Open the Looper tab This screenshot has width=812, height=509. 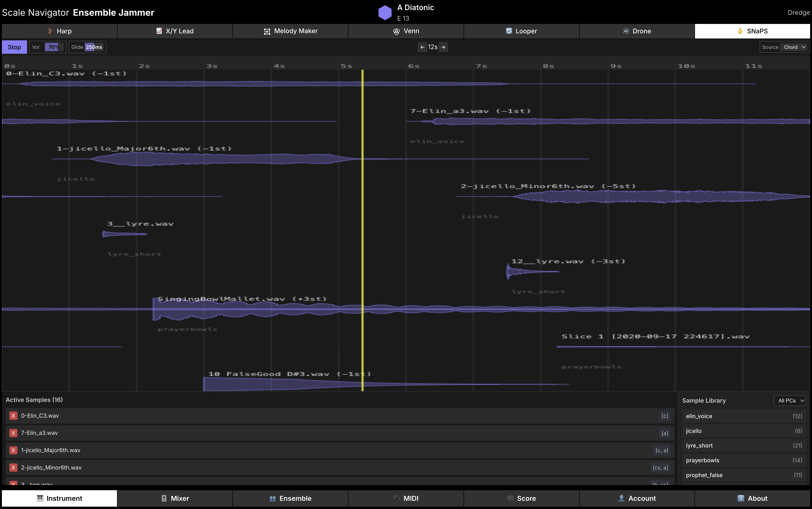pyautogui.click(x=521, y=31)
